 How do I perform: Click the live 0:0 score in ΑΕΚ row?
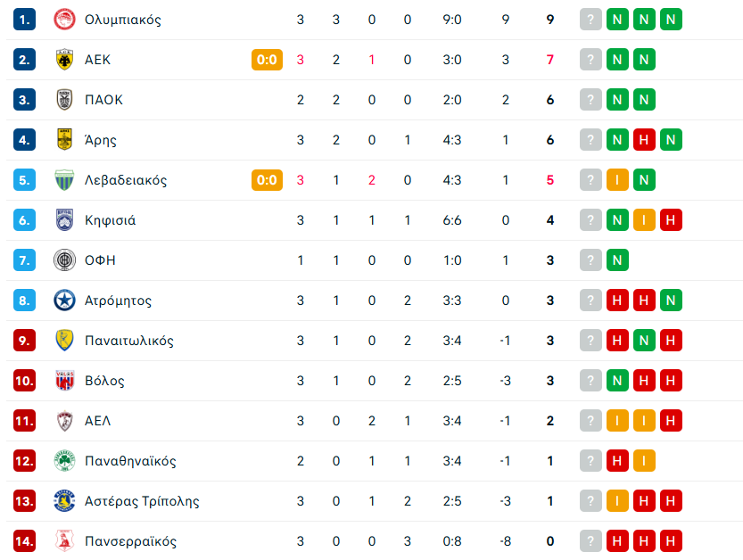click(x=268, y=60)
